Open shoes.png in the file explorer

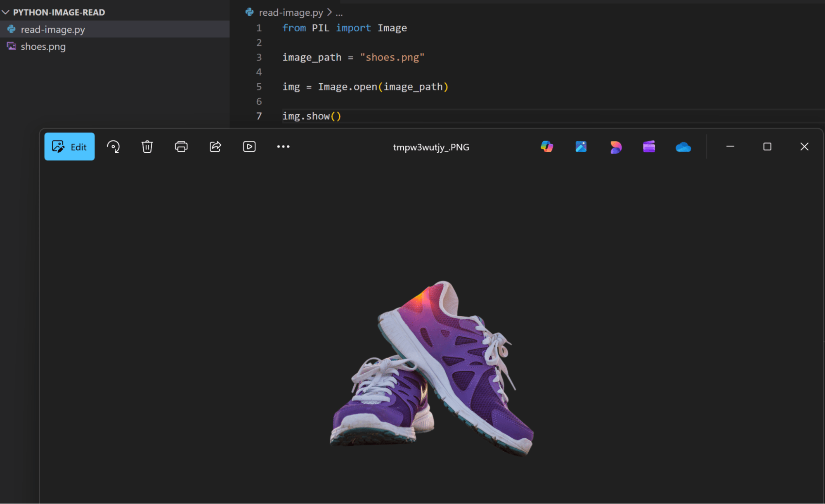point(43,47)
